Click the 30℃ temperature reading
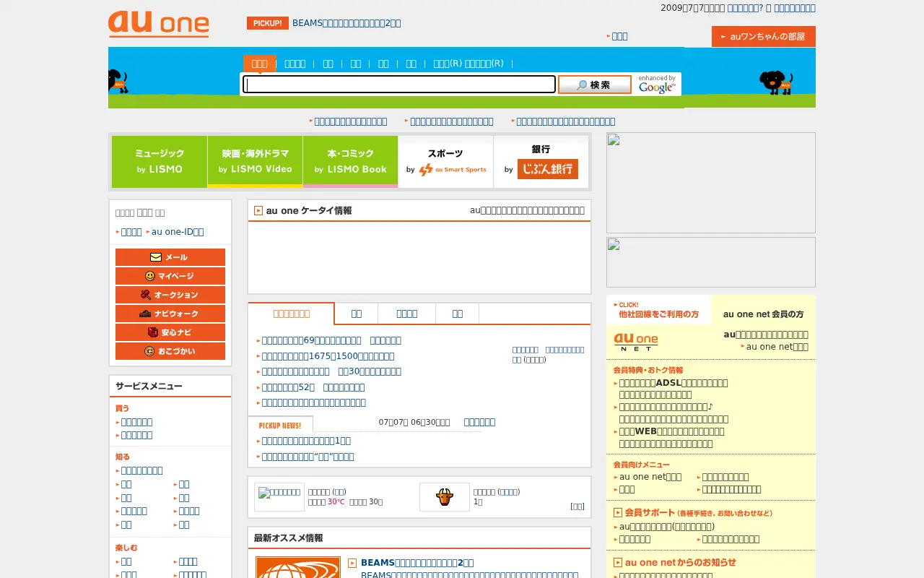Viewport: 924px width, 578px height. [336, 501]
